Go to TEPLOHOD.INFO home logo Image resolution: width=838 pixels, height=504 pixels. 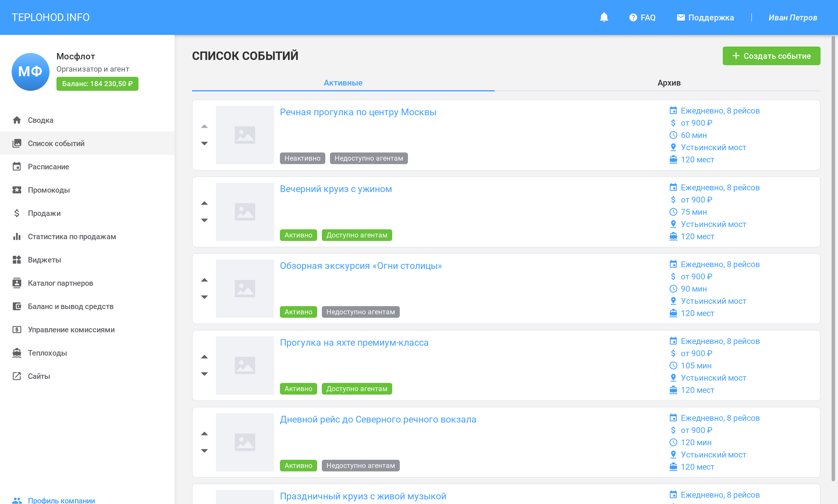point(51,17)
